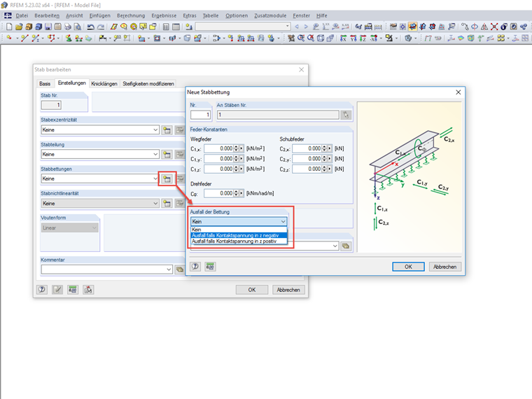Click the C1,x Wegfeder value field
532x399 pixels.
219,148
